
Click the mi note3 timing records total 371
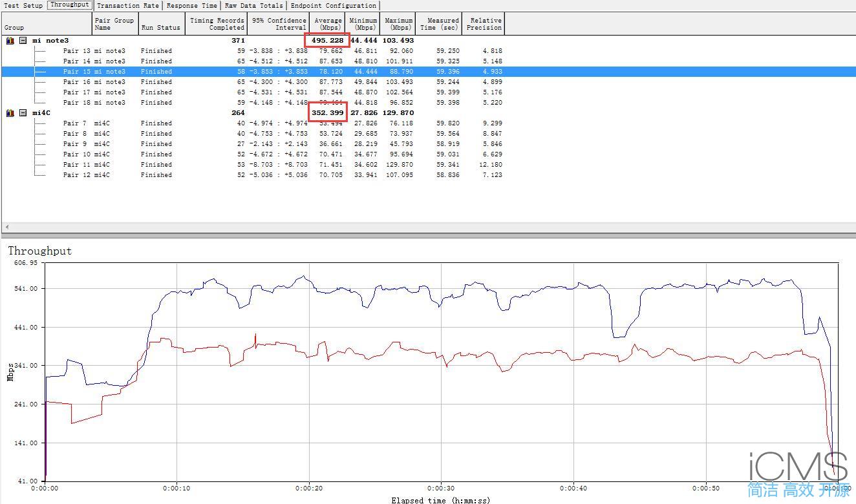coord(238,41)
